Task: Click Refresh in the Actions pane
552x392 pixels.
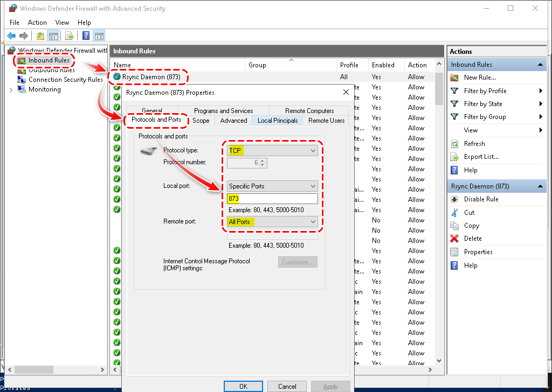Action: coord(474,144)
